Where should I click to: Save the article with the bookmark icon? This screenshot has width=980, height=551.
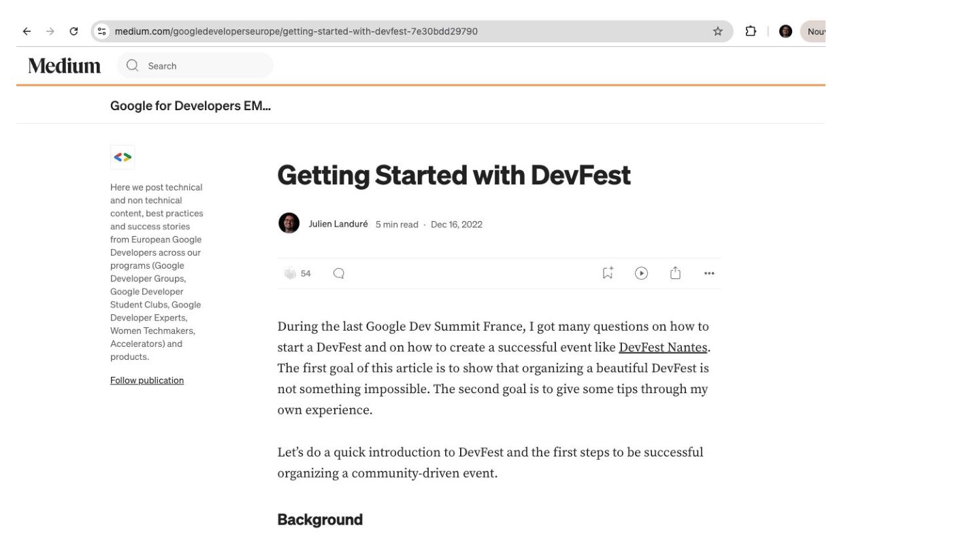point(608,273)
